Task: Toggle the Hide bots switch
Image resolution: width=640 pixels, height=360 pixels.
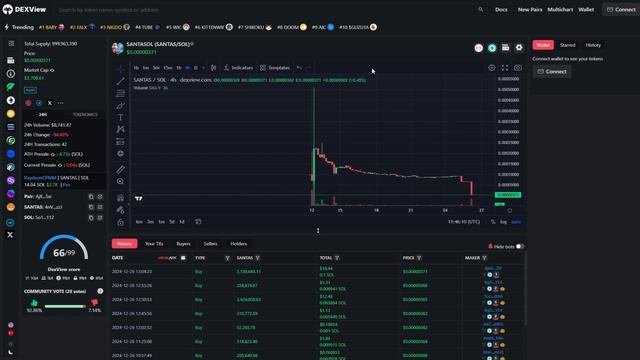Action: point(520,247)
